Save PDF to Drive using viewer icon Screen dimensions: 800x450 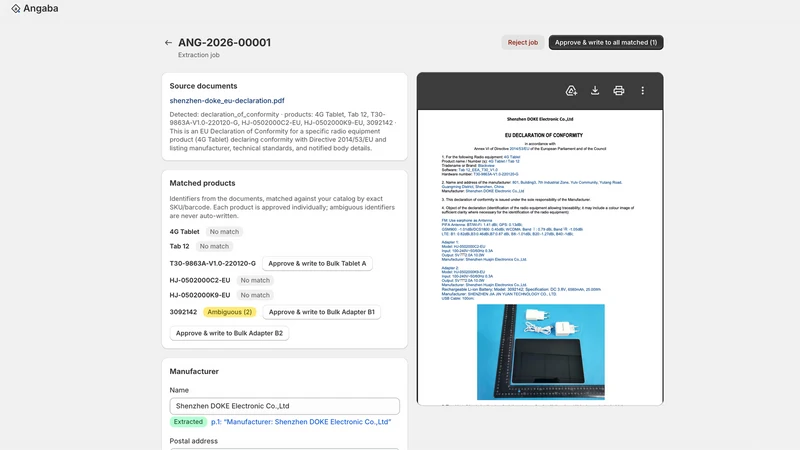pos(571,91)
